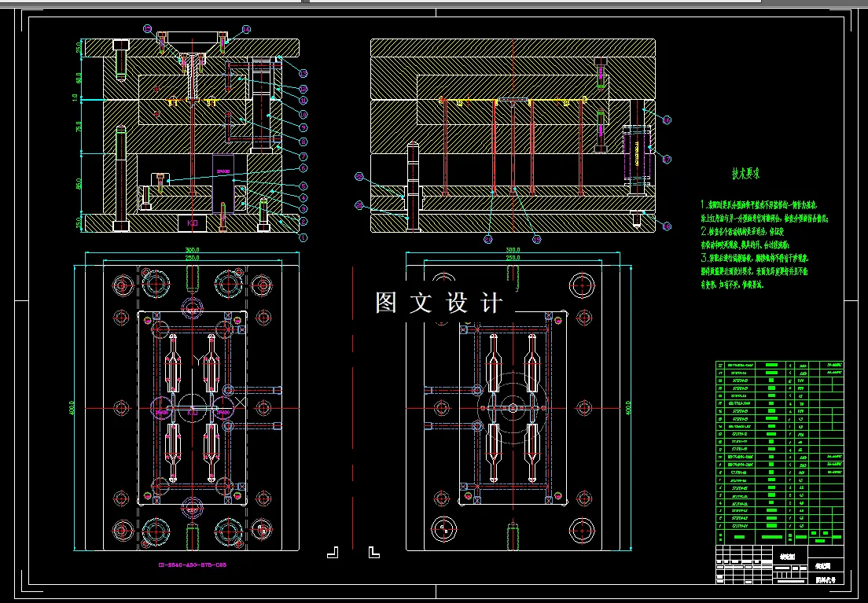
Task: Click the KO label in the section view
Action: coord(192,222)
